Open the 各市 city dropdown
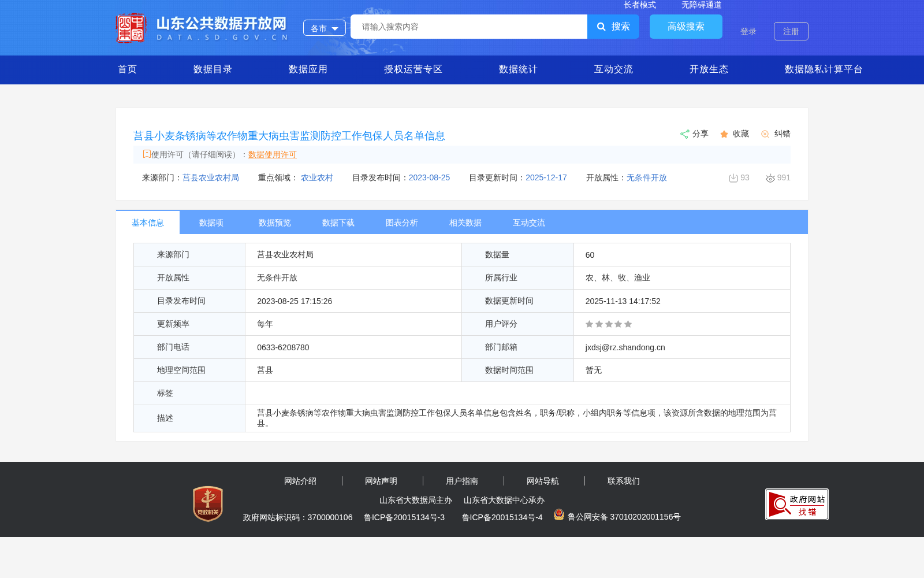The height and width of the screenshot is (578, 924). [x=325, y=28]
